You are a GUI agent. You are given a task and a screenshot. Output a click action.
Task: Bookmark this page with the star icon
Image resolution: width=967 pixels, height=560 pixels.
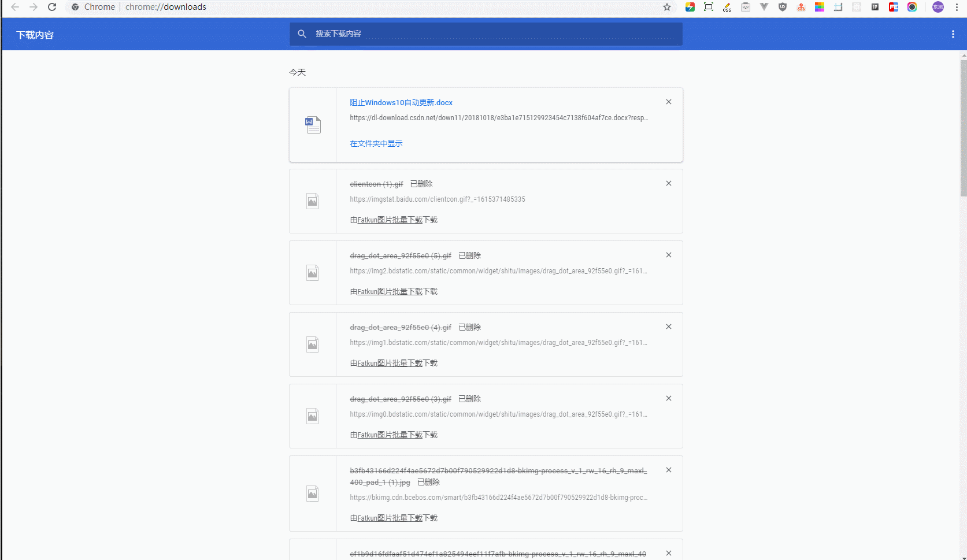(667, 7)
